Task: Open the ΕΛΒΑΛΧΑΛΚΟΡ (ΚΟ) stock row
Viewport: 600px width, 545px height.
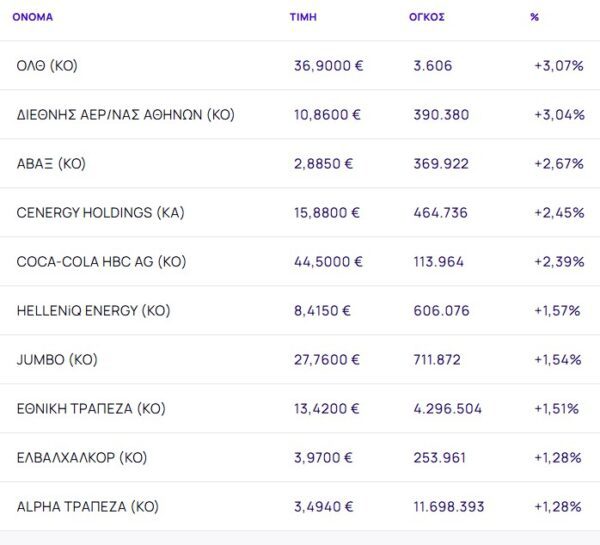Action: (x=82, y=458)
